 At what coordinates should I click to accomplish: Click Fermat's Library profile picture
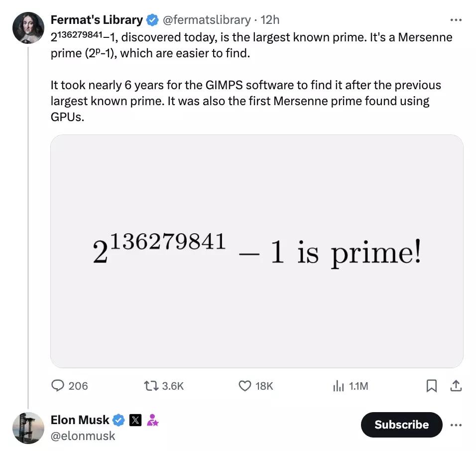(x=28, y=27)
